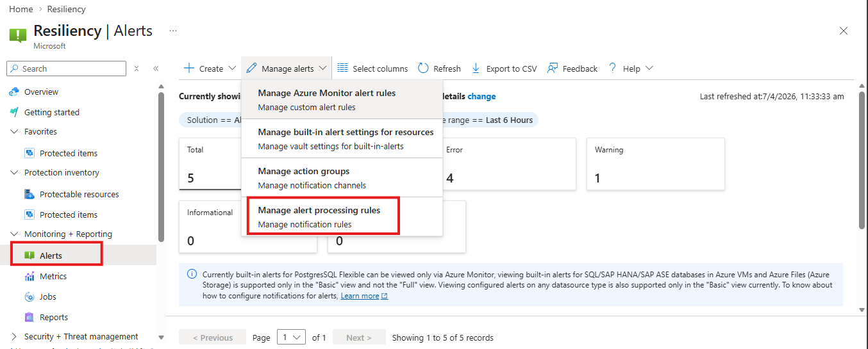
Task: Click the Protected items icon under Protection inventory
Action: [x=29, y=215]
